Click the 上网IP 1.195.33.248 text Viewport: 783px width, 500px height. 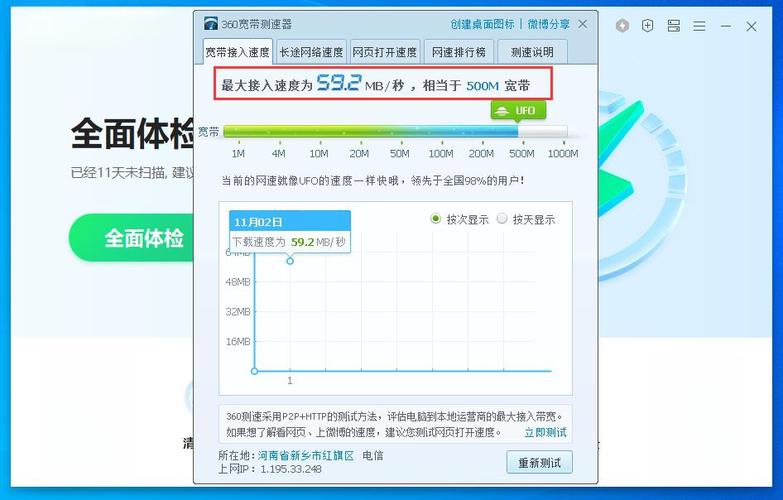(270, 469)
